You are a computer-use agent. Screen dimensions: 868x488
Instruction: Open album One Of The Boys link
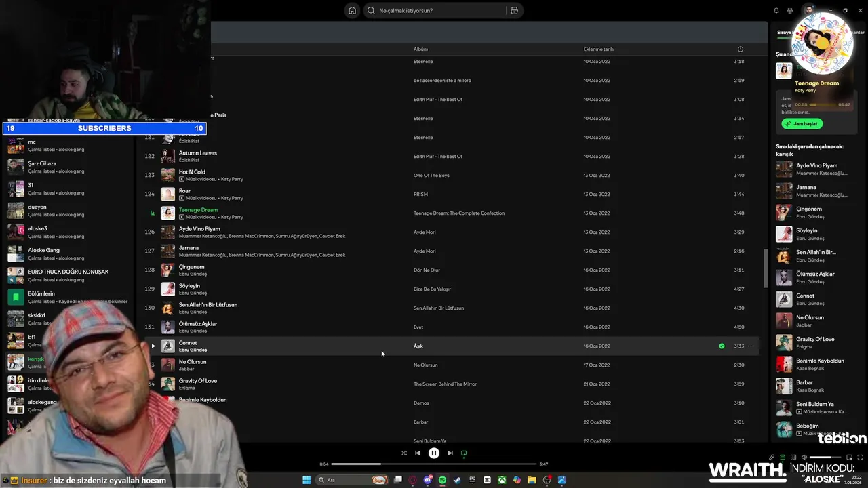tap(431, 175)
